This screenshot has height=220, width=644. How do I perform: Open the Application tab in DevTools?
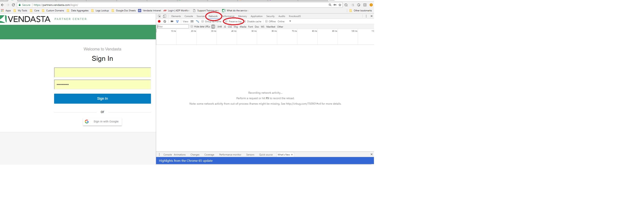[x=256, y=16]
